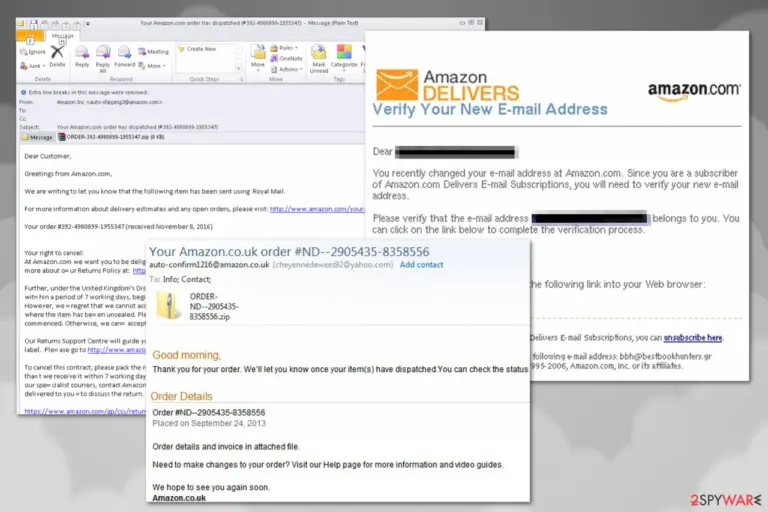Click the Ignore icon in the Outlook ribbon
Image resolution: width=768 pixels, height=512 pixels.
[x=24, y=51]
